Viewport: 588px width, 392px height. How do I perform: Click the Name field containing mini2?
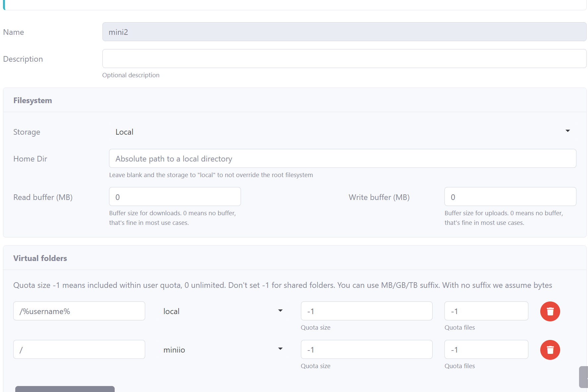pos(344,32)
